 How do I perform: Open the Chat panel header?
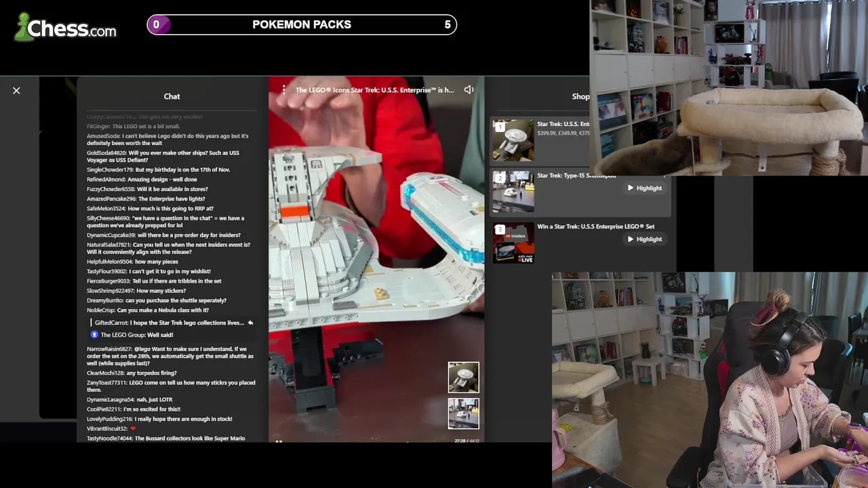tap(172, 96)
